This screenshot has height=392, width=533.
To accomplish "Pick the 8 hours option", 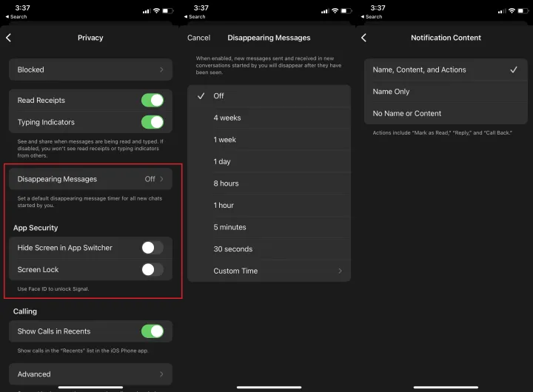I will coord(226,183).
